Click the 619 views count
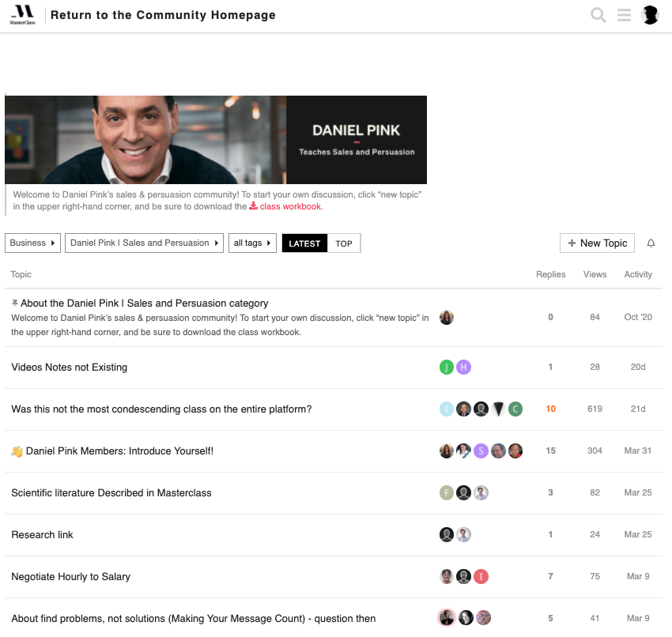The image size is (672, 637). 595,409
